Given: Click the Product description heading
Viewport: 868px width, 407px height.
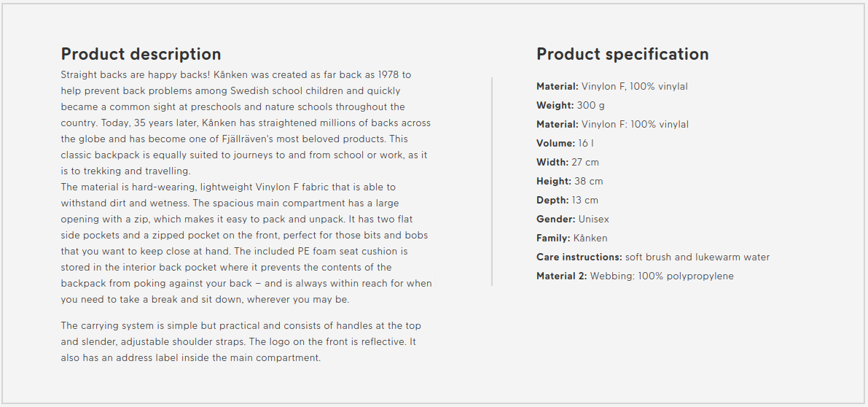Looking at the screenshot, I should [141, 54].
